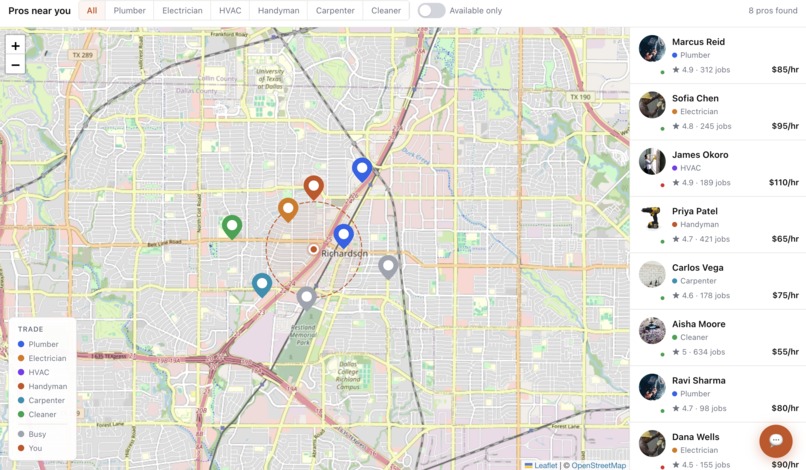Select the name Ravi Sharma
Image resolution: width=806 pixels, height=470 pixels.
point(699,381)
